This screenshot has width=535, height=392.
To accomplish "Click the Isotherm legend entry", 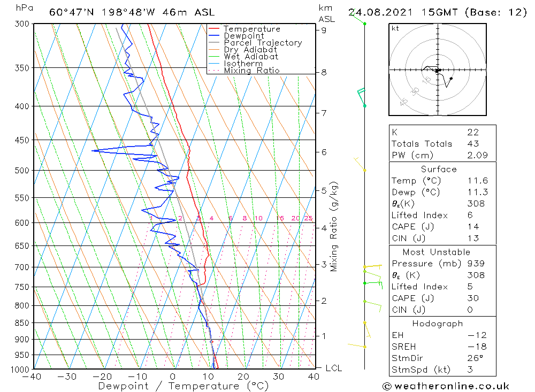I will tap(235, 64).
